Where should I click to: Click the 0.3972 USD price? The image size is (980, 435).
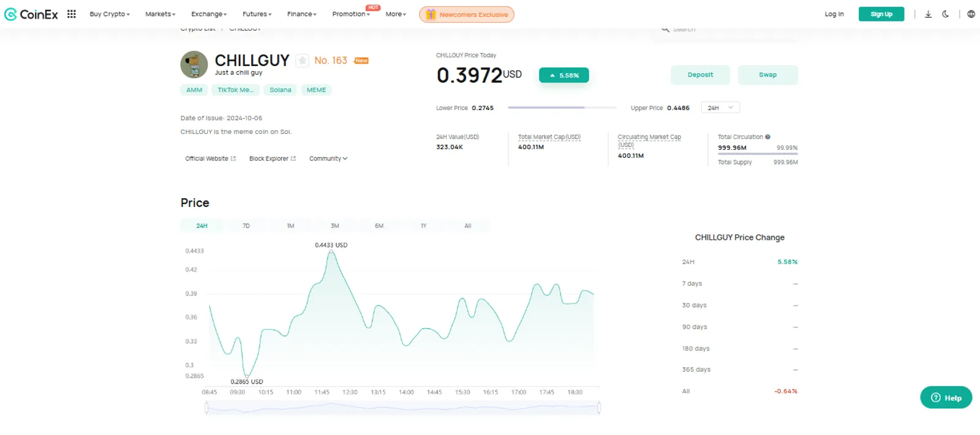coord(479,75)
